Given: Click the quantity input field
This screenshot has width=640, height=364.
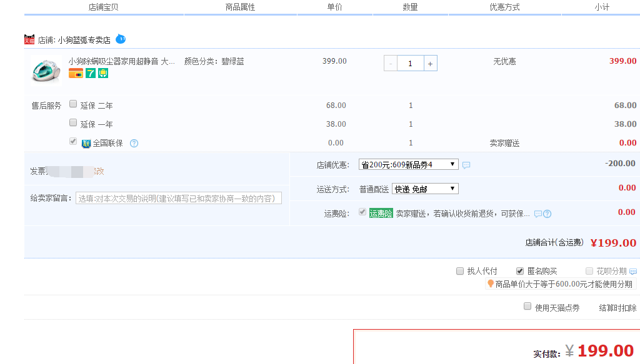Looking at the screenshot, I should 410,64.
